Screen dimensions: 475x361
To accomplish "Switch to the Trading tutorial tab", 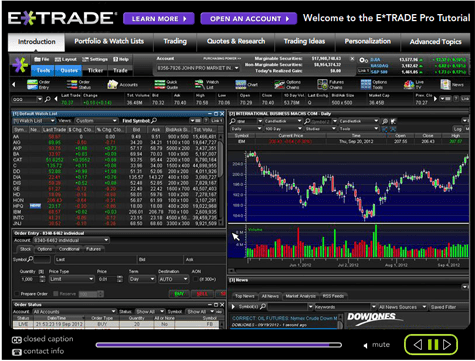I will tap(175, 41).
